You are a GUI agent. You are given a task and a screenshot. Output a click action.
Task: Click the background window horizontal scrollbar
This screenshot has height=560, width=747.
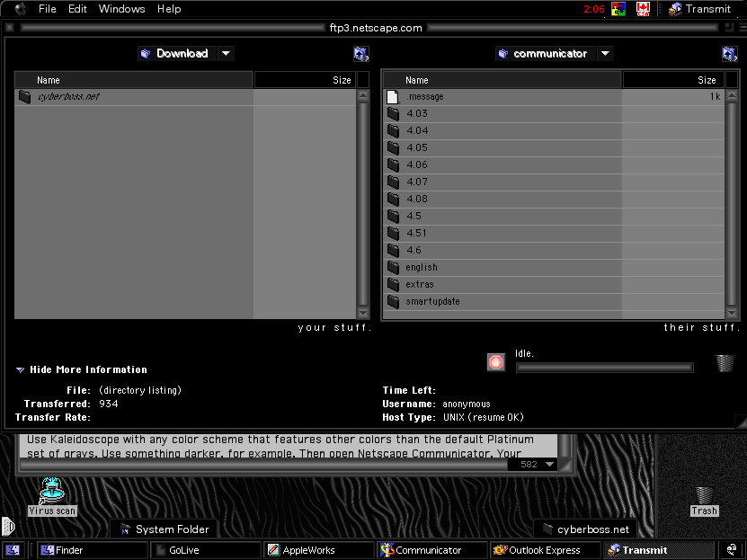click(264, 466)
